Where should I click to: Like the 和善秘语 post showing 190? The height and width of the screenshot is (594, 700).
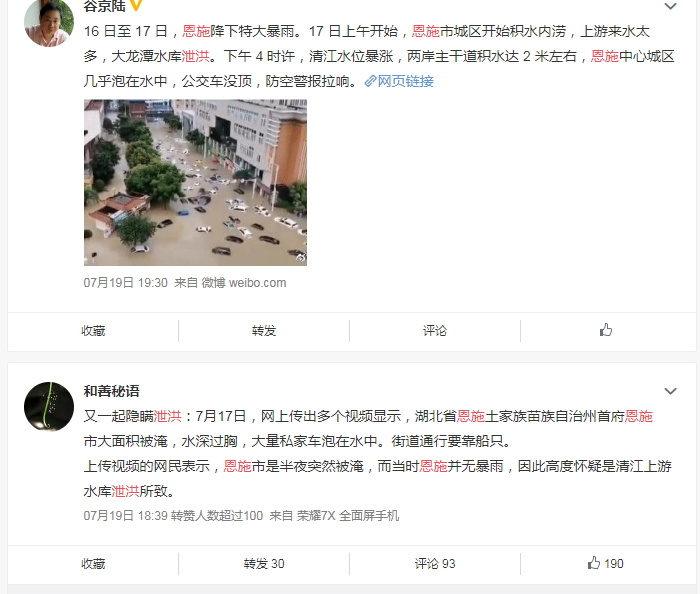tap(605, 563)
